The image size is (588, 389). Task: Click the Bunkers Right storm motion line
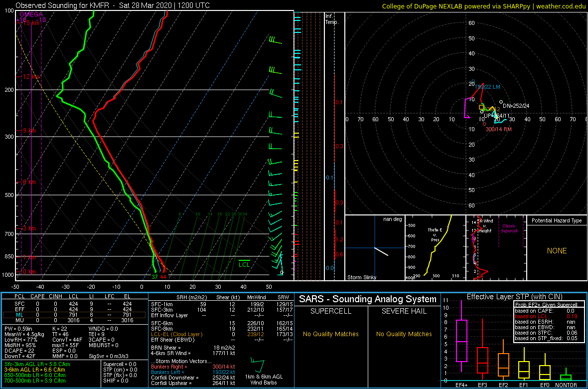193,367
